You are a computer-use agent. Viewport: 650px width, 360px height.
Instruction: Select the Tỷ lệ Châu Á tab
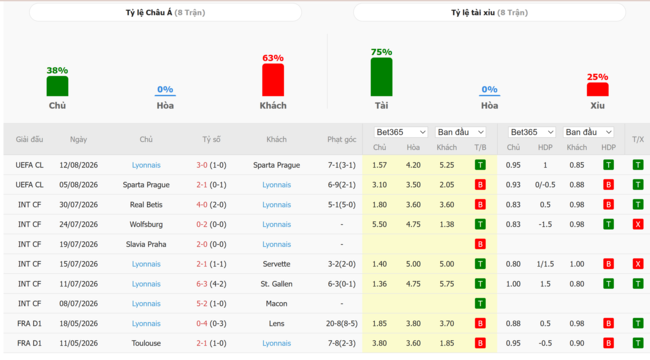(165, 12)
